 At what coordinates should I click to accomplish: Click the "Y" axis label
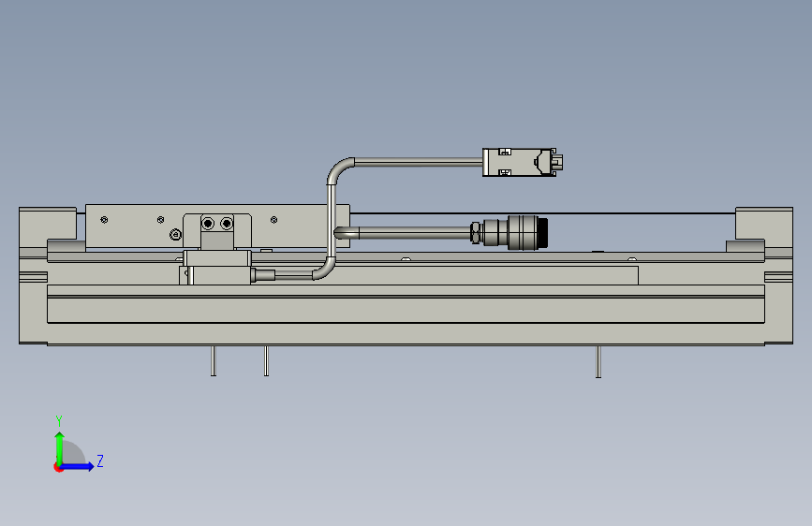(59, 421)
